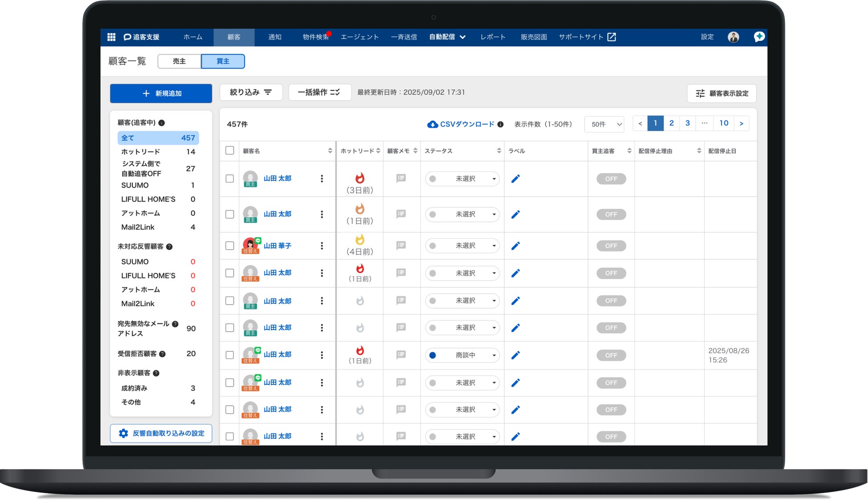Open the レポート menu item
The image size is (868, 500).
[x=493, y=37]
